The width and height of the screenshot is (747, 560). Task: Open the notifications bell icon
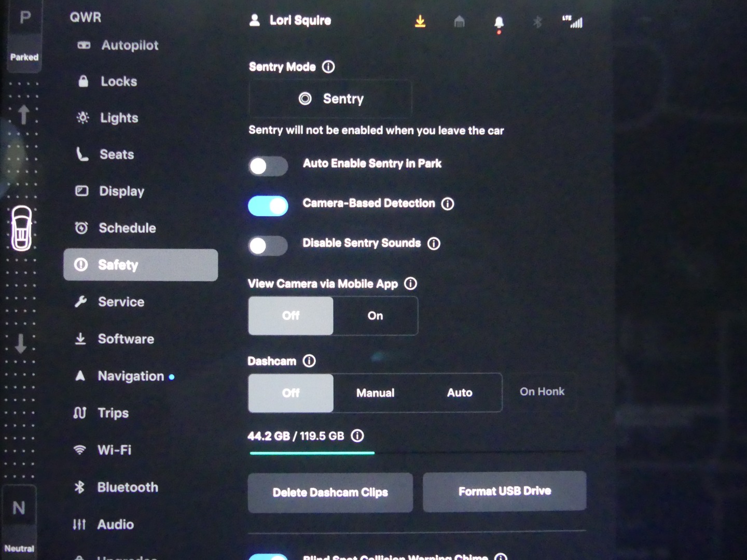[x=499, y=22]
